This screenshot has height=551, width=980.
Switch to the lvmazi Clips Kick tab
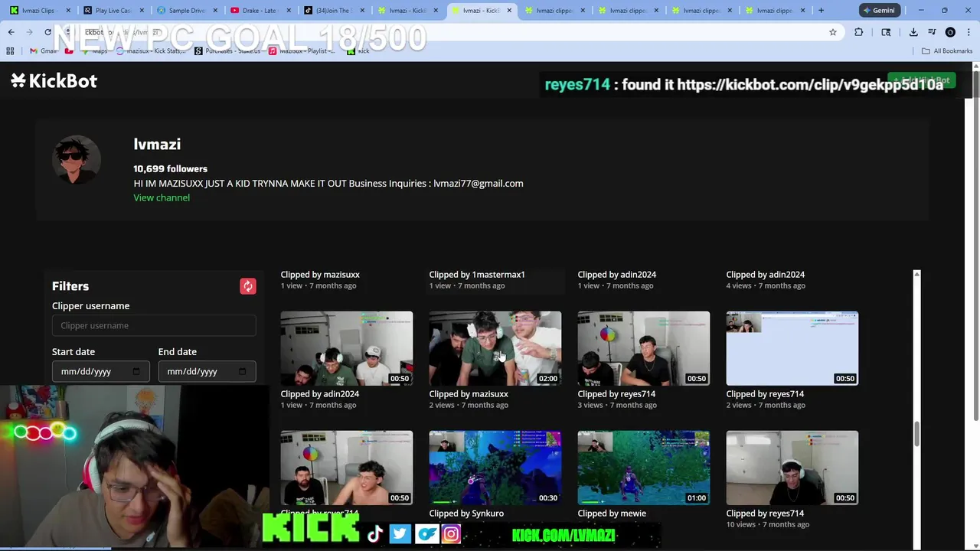coord(39,11)
